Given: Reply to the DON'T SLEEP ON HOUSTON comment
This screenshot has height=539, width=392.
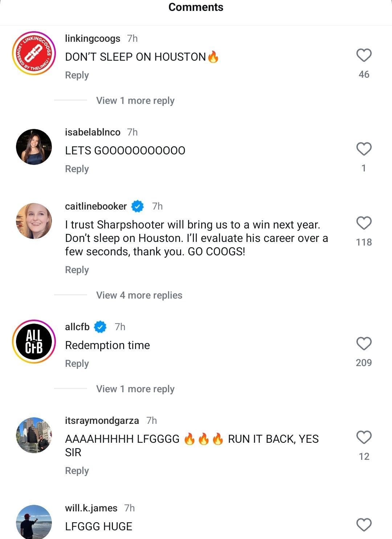Looking at the screenshot, I should pyautogui.click(x=77, y=75).
